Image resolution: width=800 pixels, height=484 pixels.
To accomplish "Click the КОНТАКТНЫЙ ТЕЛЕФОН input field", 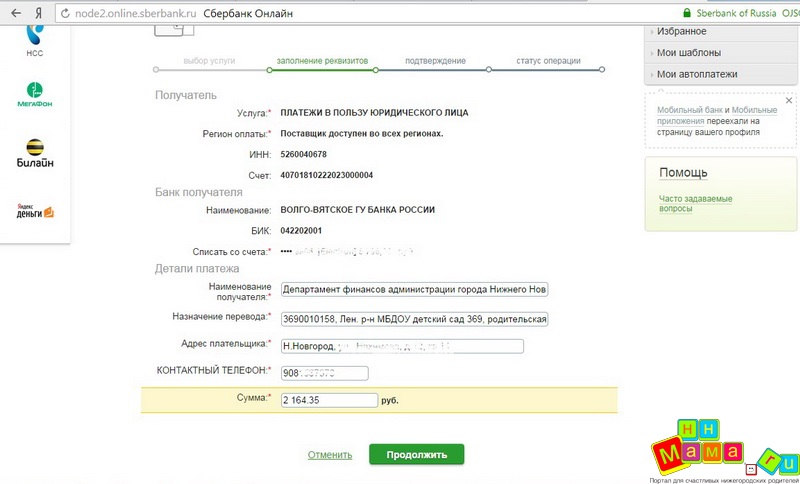I will (x=324, y=373).
